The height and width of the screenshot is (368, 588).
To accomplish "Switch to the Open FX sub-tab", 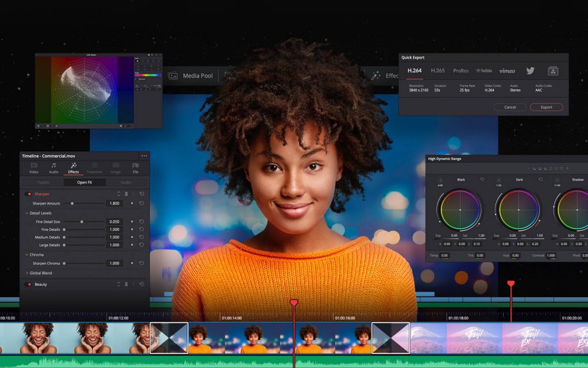I will [x=84, y=182].
